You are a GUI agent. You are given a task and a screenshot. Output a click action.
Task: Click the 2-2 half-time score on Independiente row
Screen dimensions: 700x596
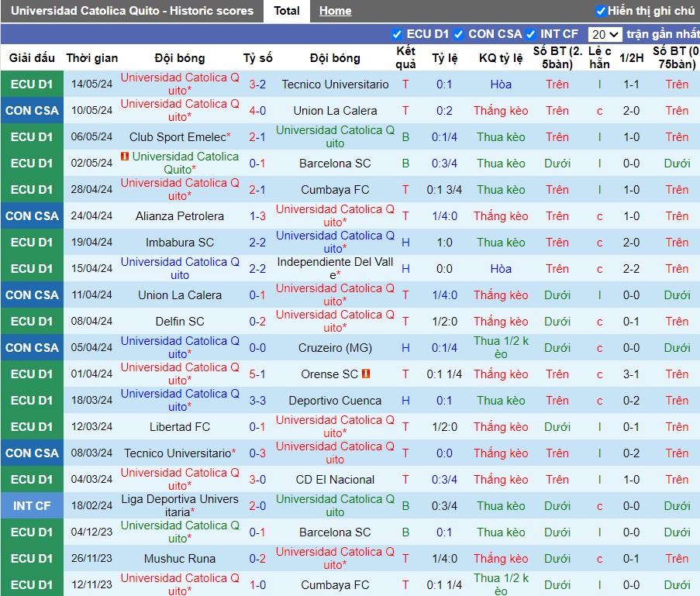pos(631,269)
